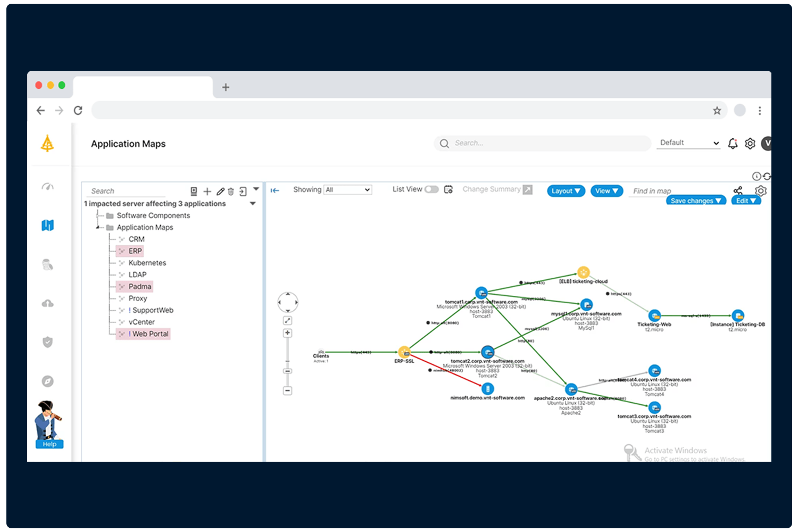Click the add (plus) icon in tree toolbar
Image resolution: width=798 pixels, height=532 pixels.
207,192
